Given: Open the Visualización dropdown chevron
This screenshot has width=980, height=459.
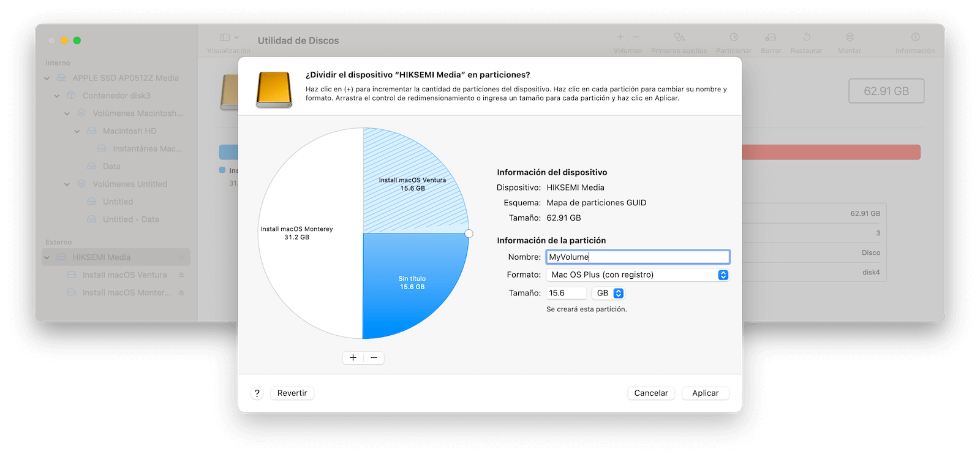Looking at the screenshot, I should (236, 37).
